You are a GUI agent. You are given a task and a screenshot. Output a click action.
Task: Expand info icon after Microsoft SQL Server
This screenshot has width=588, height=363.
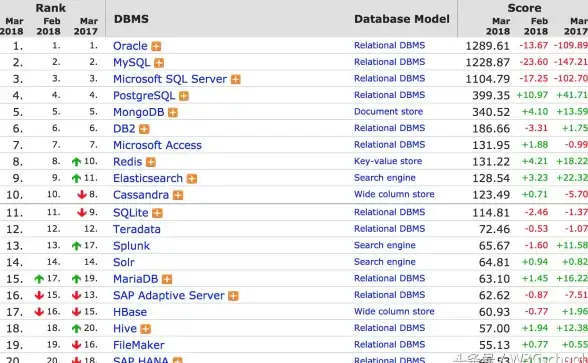[x=236, y=80]
